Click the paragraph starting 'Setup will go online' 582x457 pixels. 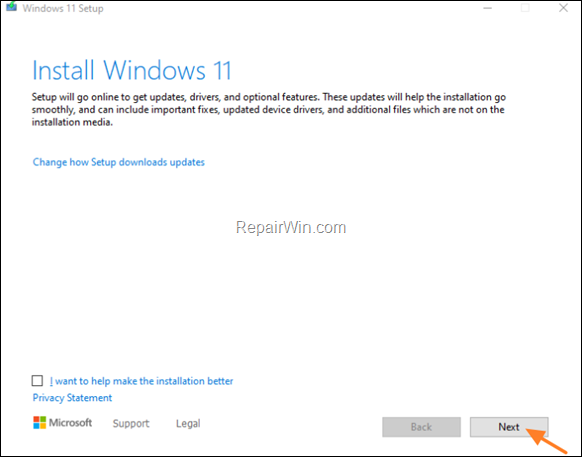click(x=269, y=110)
